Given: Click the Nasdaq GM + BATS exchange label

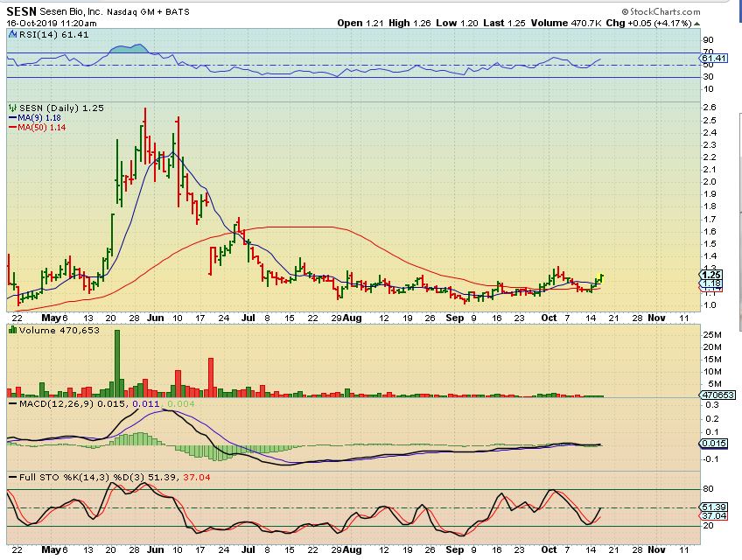Looking at the screenshot, I should [148, 12].
